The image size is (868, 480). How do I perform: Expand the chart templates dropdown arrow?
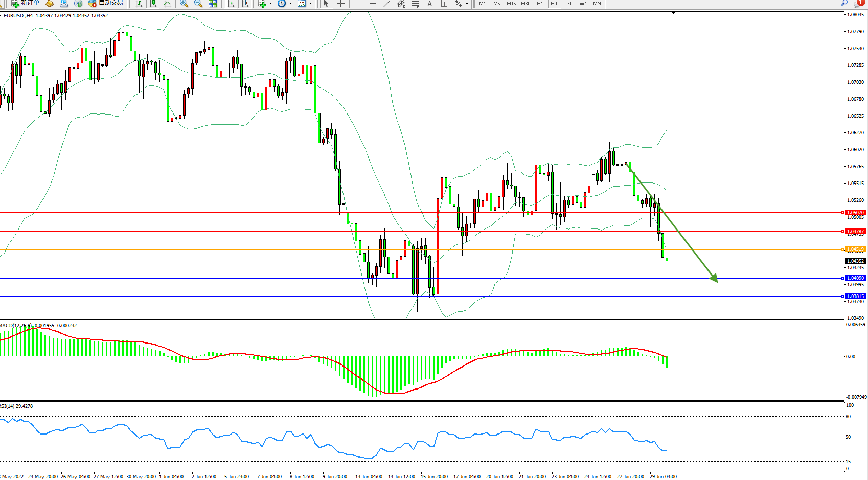click(x=310, y=4)
